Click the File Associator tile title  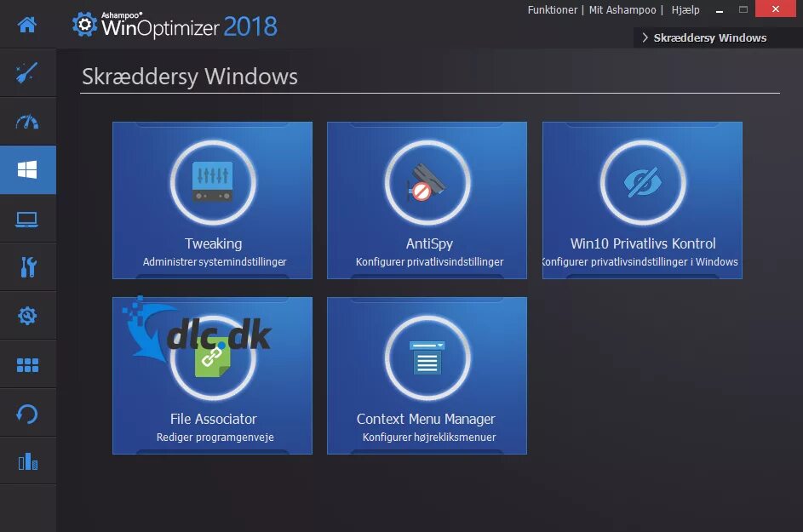pyautogui.click(x=213, y=419)
